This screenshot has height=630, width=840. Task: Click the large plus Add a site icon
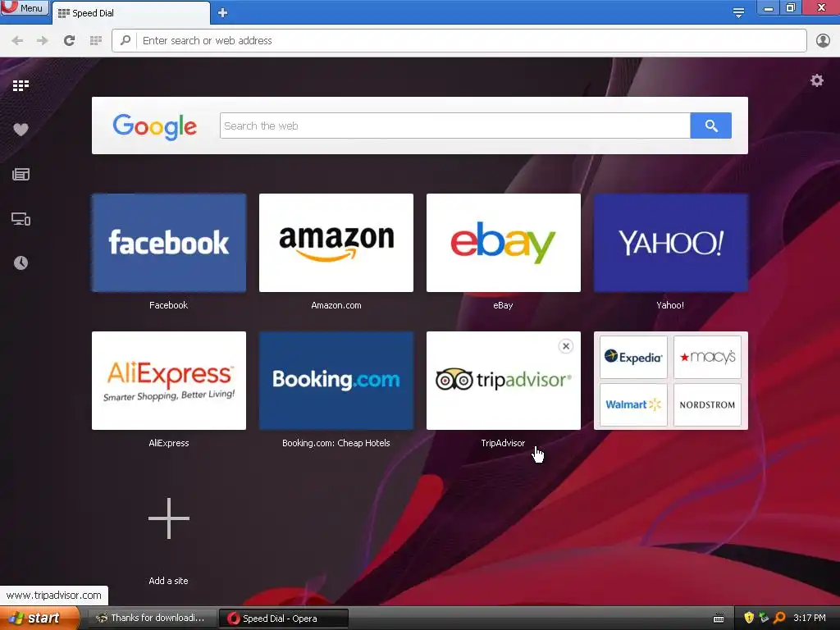(169, 518)
